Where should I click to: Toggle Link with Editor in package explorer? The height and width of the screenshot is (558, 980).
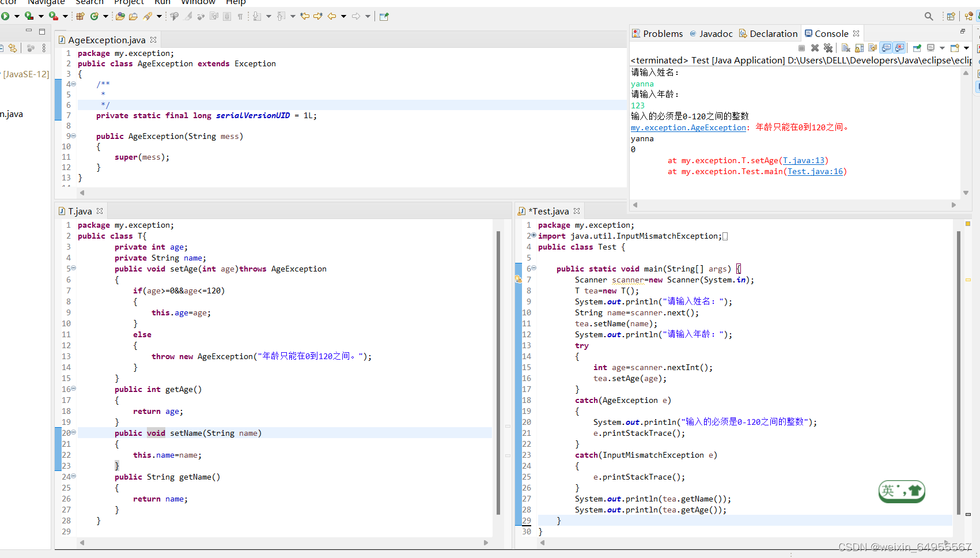tap(13, 48)
